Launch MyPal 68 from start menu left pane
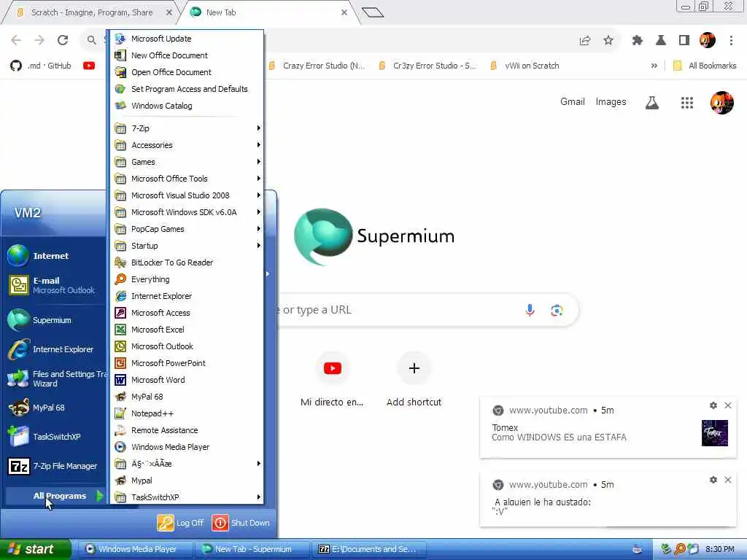Screen dimensions: 747x560 point(55,408)
